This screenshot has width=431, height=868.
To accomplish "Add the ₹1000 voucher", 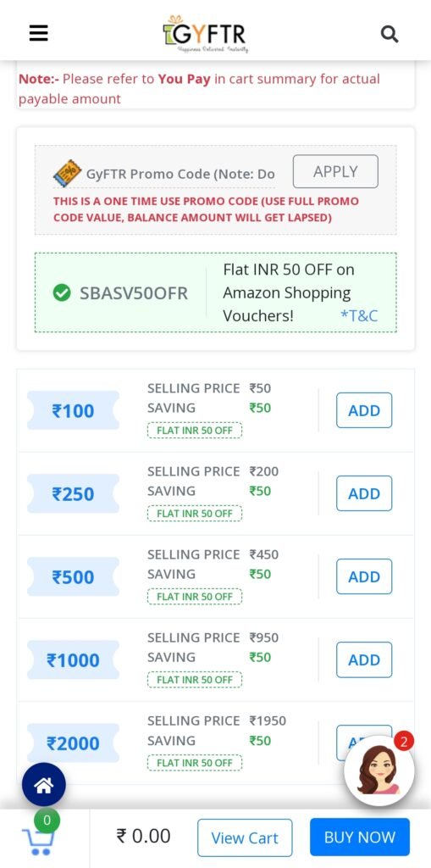I will pyautogui.click(x=364, y=659).
